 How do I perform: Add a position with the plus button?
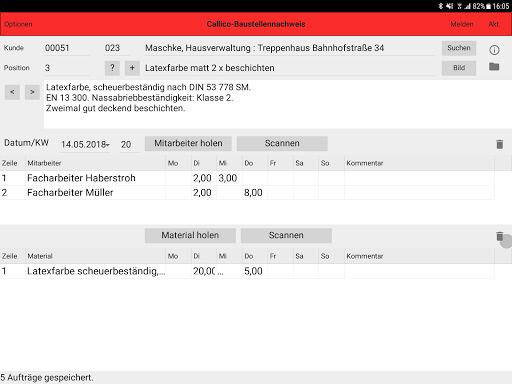click(x=132, y=68)
